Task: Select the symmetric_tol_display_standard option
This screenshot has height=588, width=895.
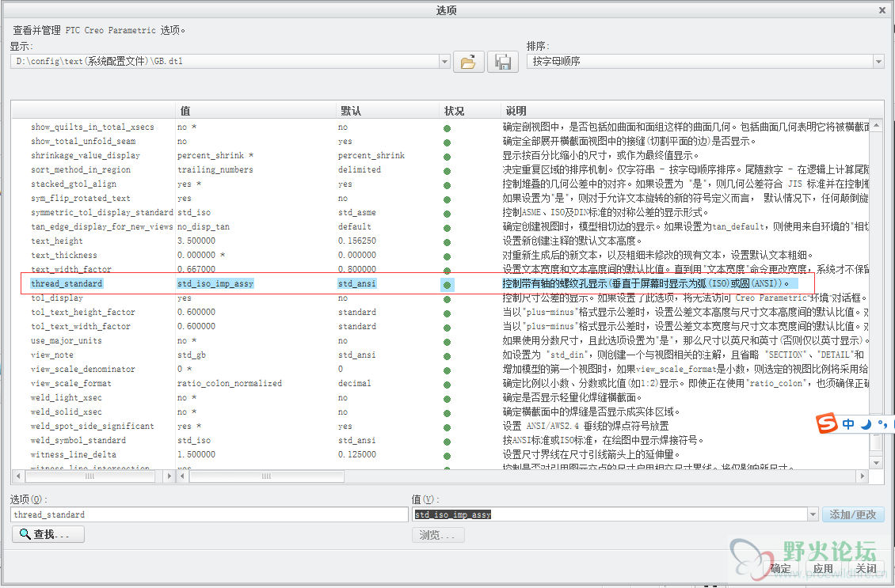Action: tap(101, 212)
